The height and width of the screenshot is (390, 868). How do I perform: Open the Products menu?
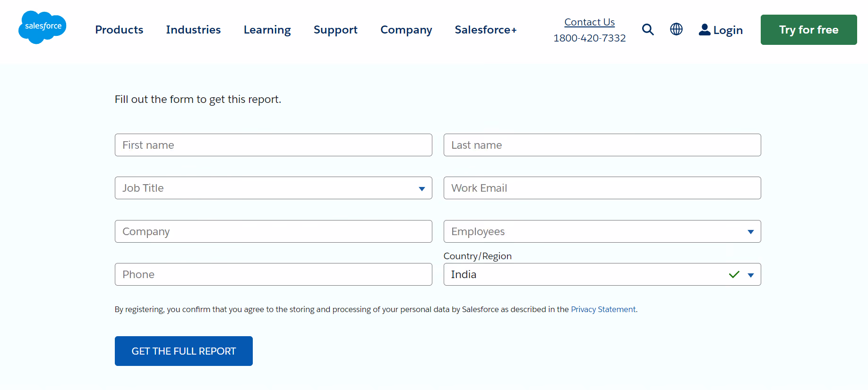pos(119,30)
